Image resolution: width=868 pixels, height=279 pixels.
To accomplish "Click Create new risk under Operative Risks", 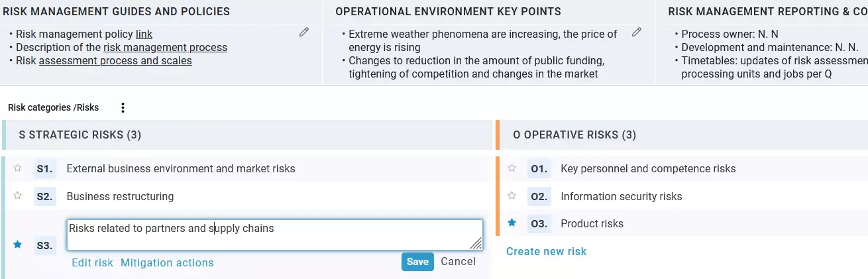I will (546, 251).
